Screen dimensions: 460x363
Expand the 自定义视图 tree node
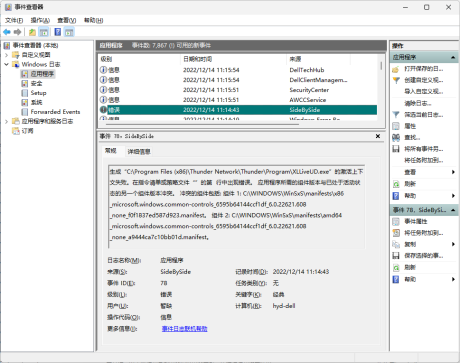click(x=6, y=55)
